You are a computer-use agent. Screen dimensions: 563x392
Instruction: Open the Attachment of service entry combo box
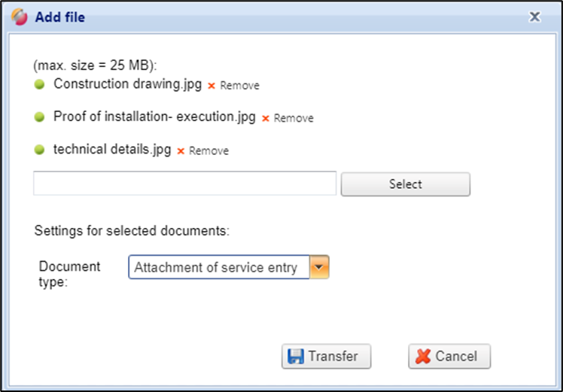pos(219,268)
